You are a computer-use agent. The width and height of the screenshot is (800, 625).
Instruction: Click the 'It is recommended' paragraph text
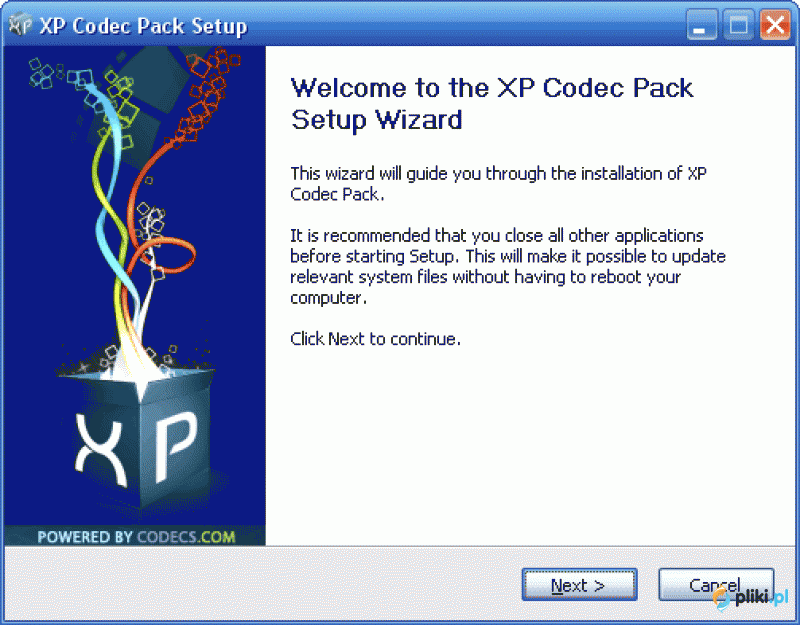(x=508, y=266)
